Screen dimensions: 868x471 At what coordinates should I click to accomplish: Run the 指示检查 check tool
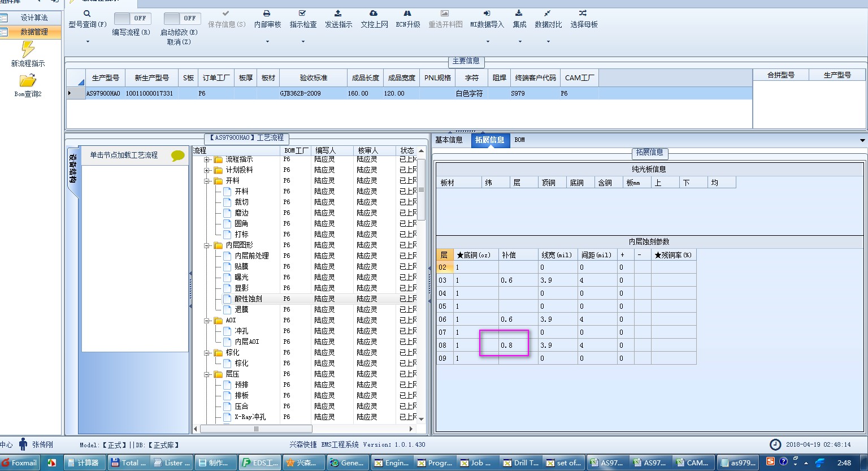(x=303, y=19)
